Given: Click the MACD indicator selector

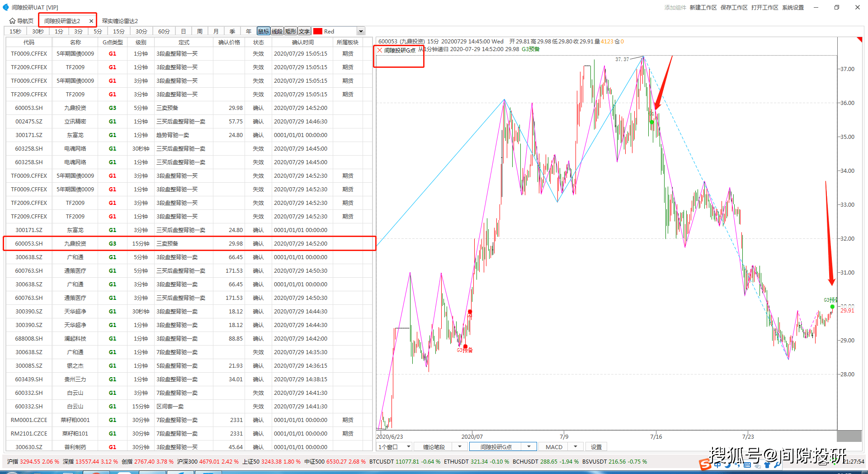Looking at the screenshot, I should point(554,447).
